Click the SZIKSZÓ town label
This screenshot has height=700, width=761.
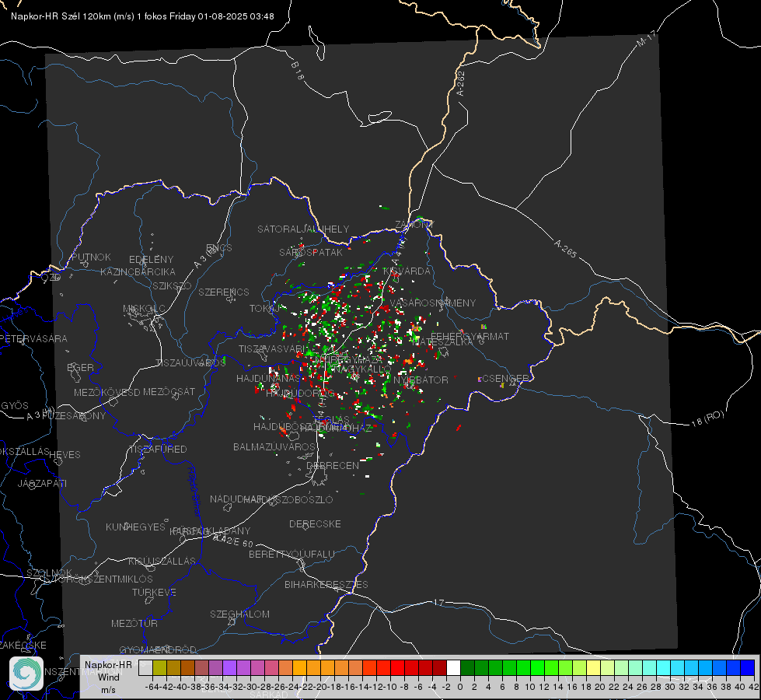tap(173, 285)
